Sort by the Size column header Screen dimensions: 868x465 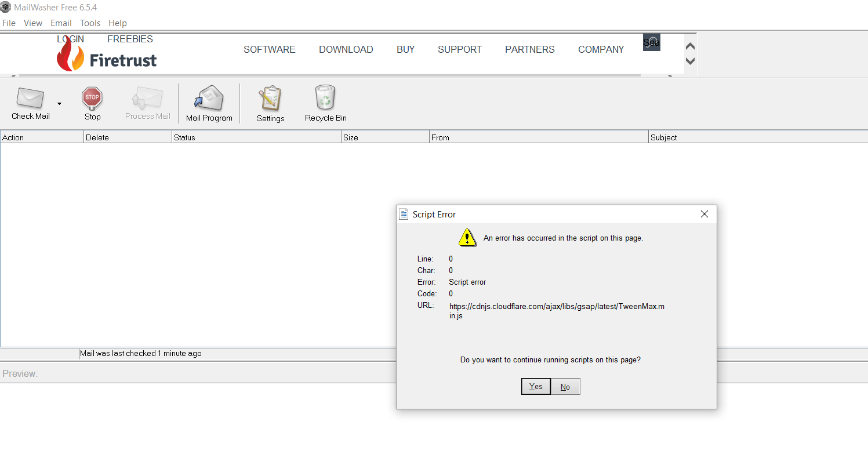pyautogui.click(x=385, y=137)
